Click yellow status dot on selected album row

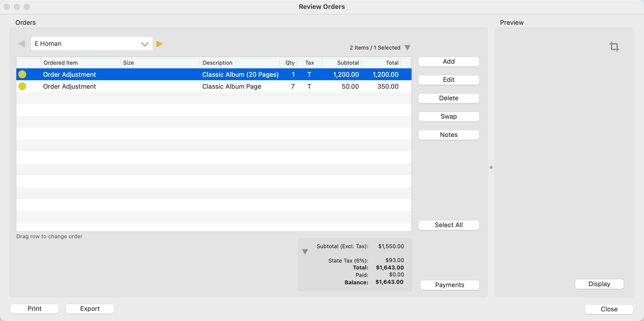(x=22, y=74)
